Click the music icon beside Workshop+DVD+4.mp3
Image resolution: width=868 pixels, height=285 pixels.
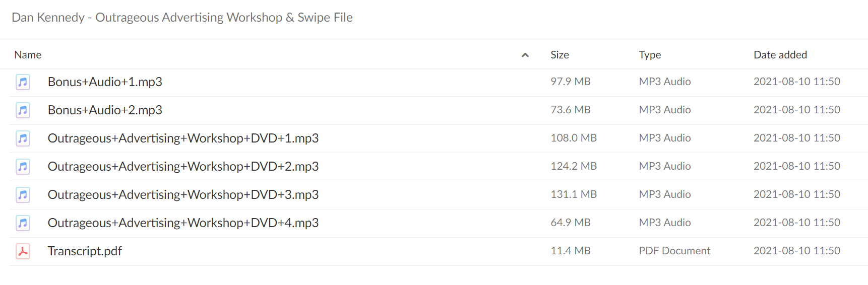[23, 223]
